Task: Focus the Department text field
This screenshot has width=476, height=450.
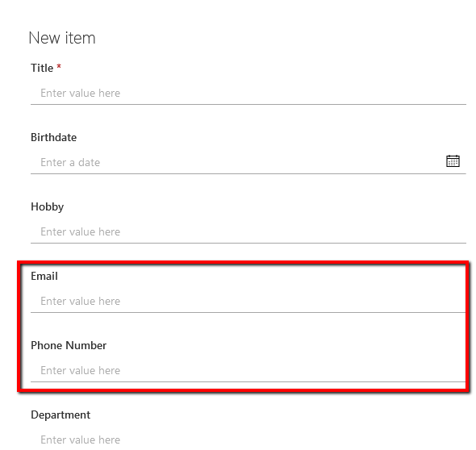Action: pos(248,440)
